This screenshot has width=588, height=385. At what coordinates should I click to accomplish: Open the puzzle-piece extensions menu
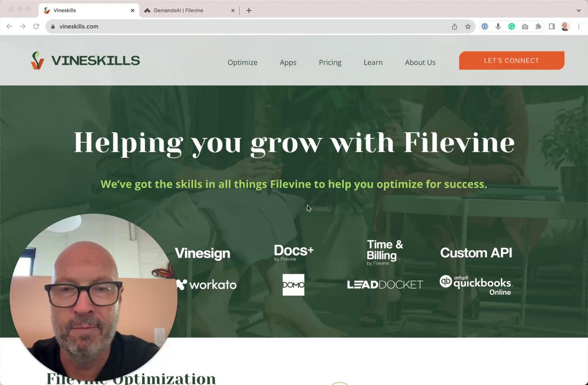(538, 27)
